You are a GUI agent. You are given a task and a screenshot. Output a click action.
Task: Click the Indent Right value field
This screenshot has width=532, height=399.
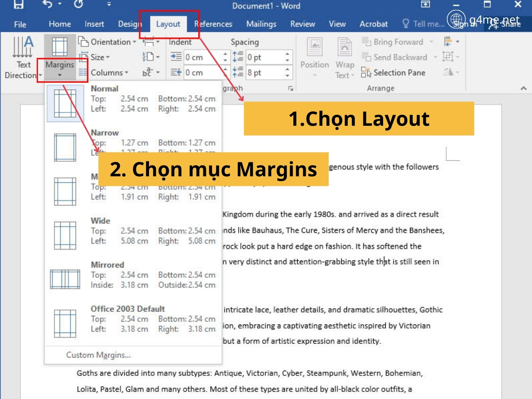[x=203, y=73]
